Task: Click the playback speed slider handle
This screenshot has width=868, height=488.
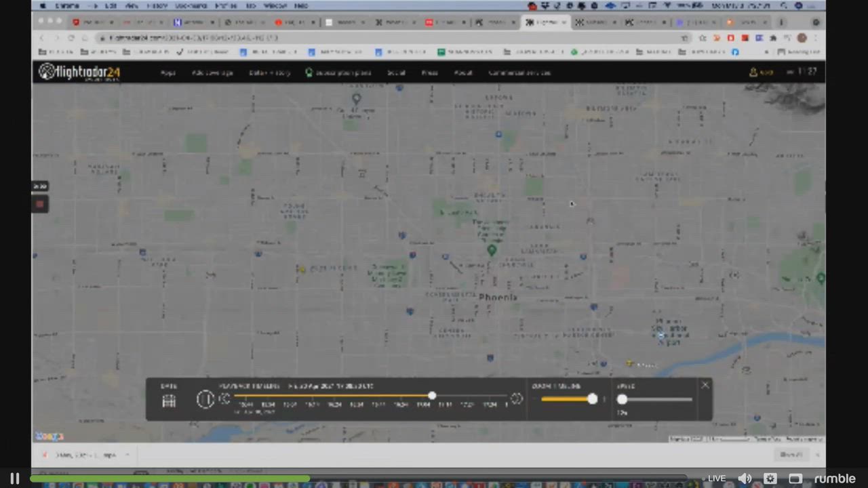Action: 622,399
